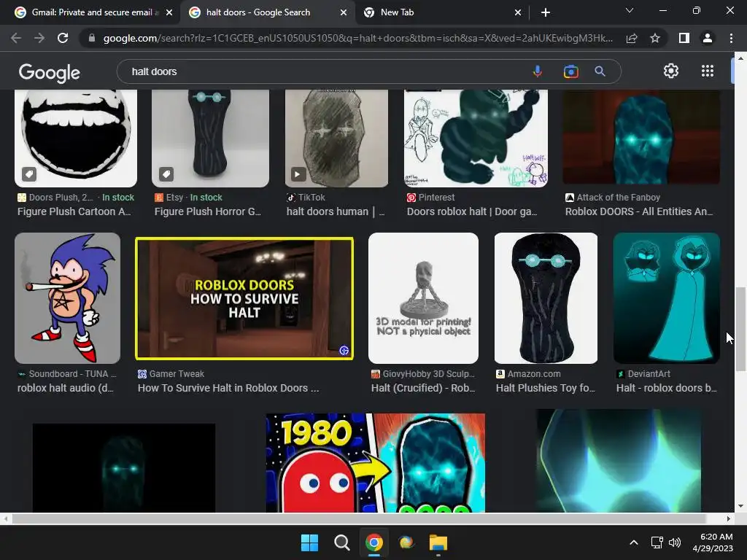
Task: Bookmark this tab with star icon
Action: [655, 38]
